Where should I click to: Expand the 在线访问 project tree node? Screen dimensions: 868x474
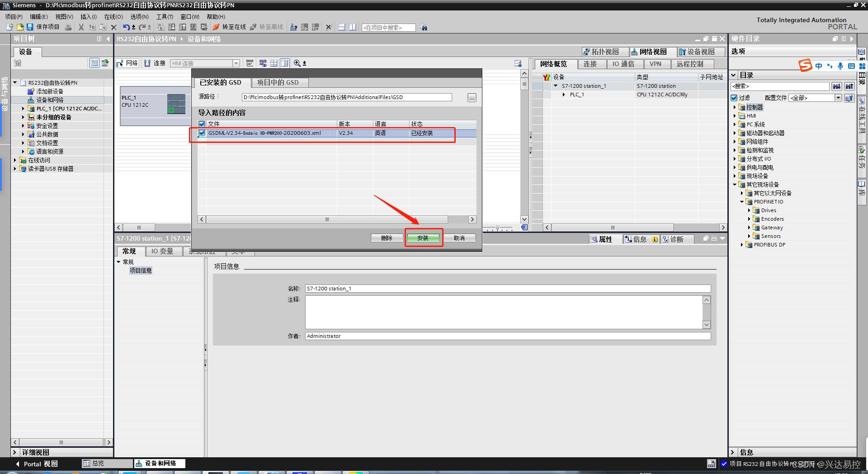coord(15,160)
